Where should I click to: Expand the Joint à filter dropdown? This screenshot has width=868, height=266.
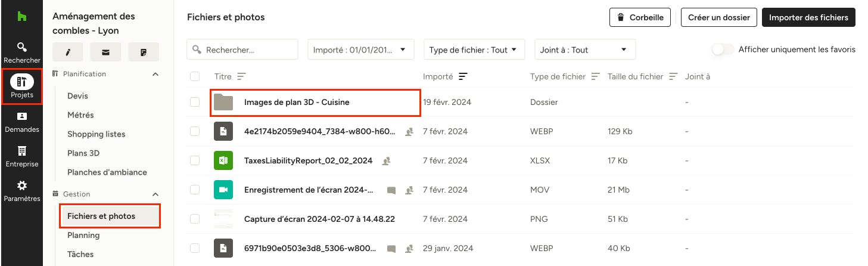[585, 50]
